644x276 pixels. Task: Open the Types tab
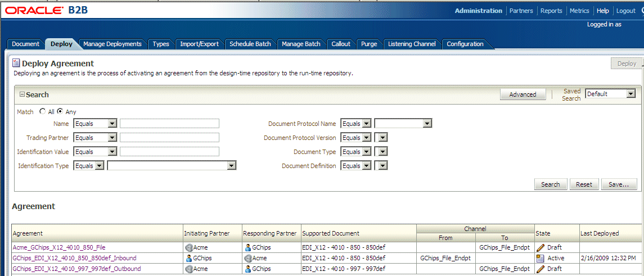click(x=161, y=44)
